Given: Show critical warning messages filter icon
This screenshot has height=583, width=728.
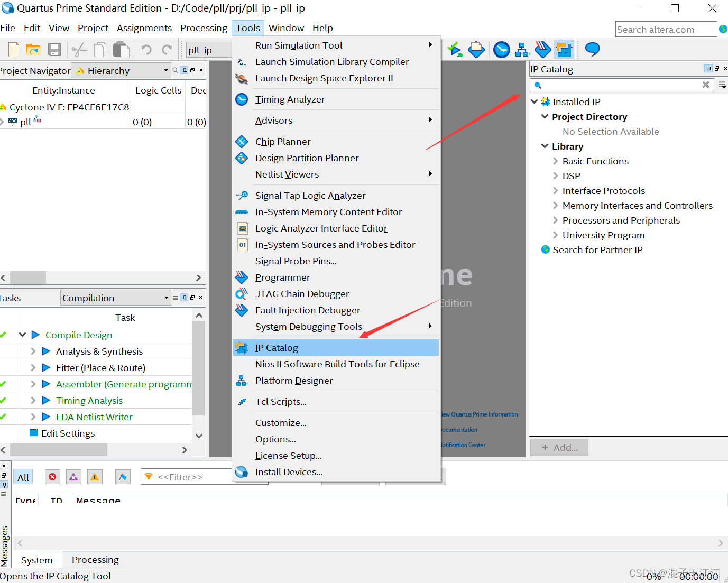Looking at the screenshot, I should (x=73, y=477).
